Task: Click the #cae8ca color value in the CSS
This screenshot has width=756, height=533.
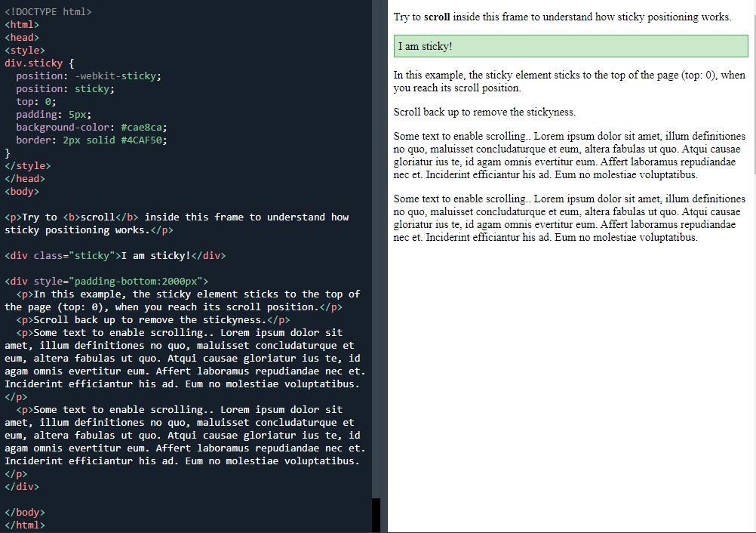Action: [143, 127]
